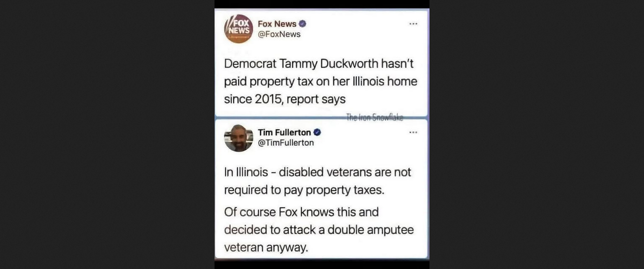644x269 pixels.
Task: Click 'Of course Fox knows this' paragraph
Action: (319, 229)
